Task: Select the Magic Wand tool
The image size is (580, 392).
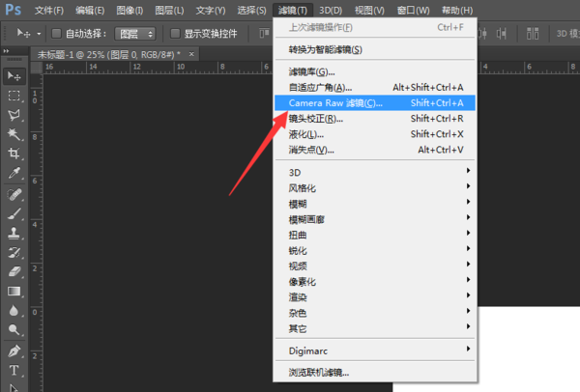Action: point(14,134)
